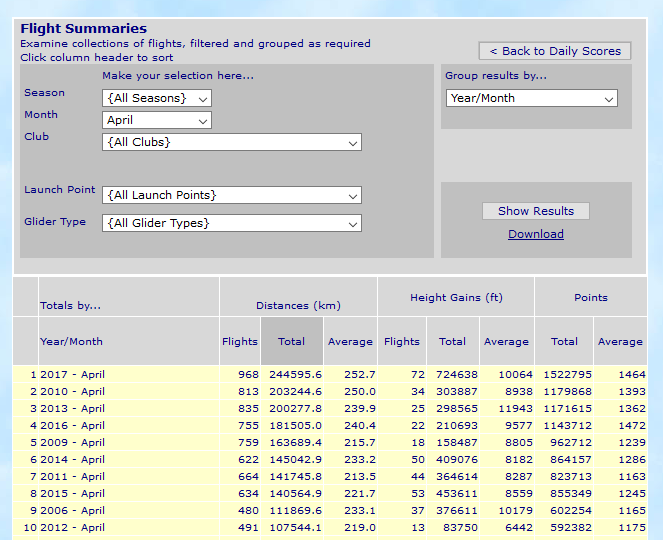Expand the Month dropdown set to April
Viewport: 663px width, 540px height.
click(x=157, y=120)
